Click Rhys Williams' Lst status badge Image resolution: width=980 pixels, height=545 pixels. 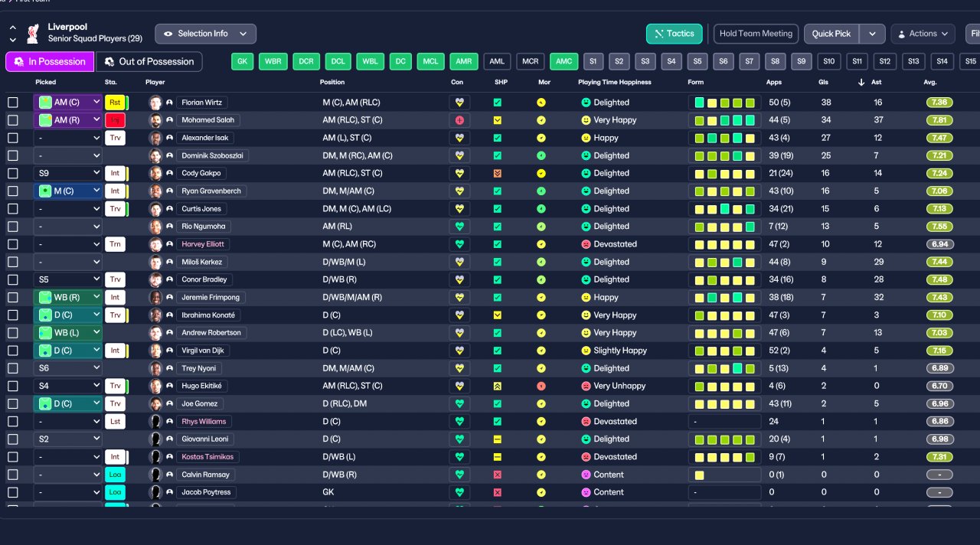pyautogui.click(x=115, y=422)
